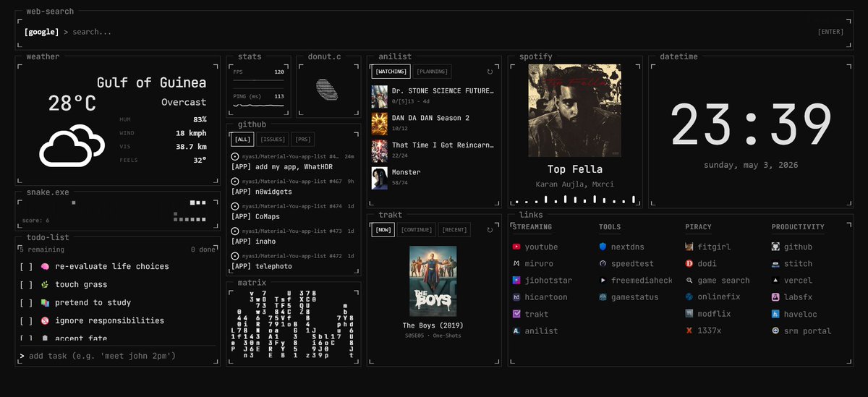Click the github octocat icon in links
Viewport: 868px width, 397px height.
pos(775,247)
